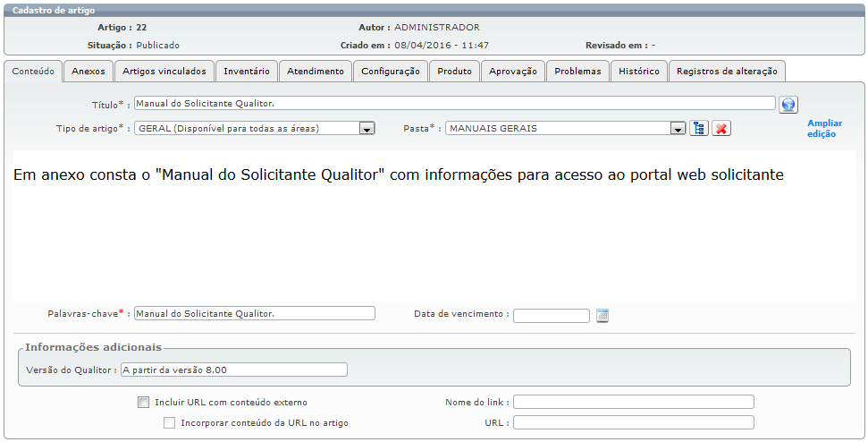Open the Produto tab
This screenshot has width=868, height=442.
coord(454,71)
